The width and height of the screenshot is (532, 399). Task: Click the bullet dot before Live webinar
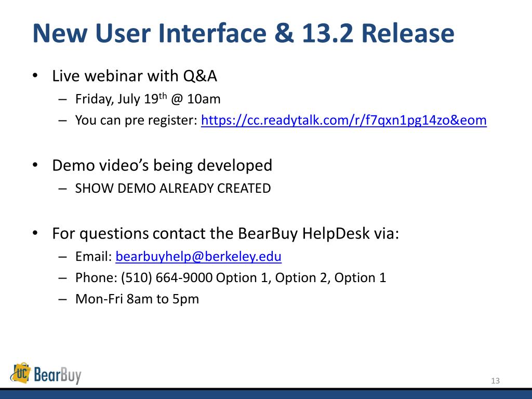[x=35, y=76]
